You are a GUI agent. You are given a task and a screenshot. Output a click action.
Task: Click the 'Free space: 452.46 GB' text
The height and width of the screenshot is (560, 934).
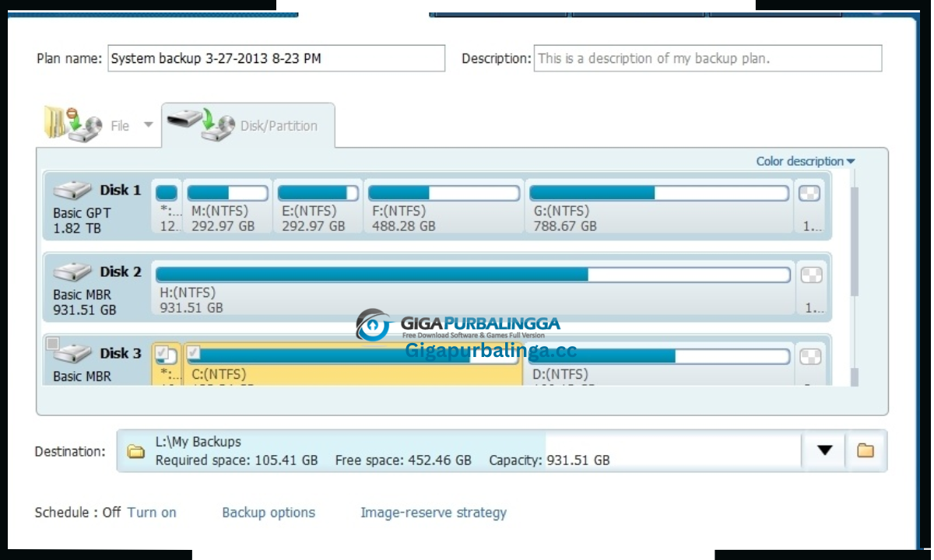[x=403, y=460]
